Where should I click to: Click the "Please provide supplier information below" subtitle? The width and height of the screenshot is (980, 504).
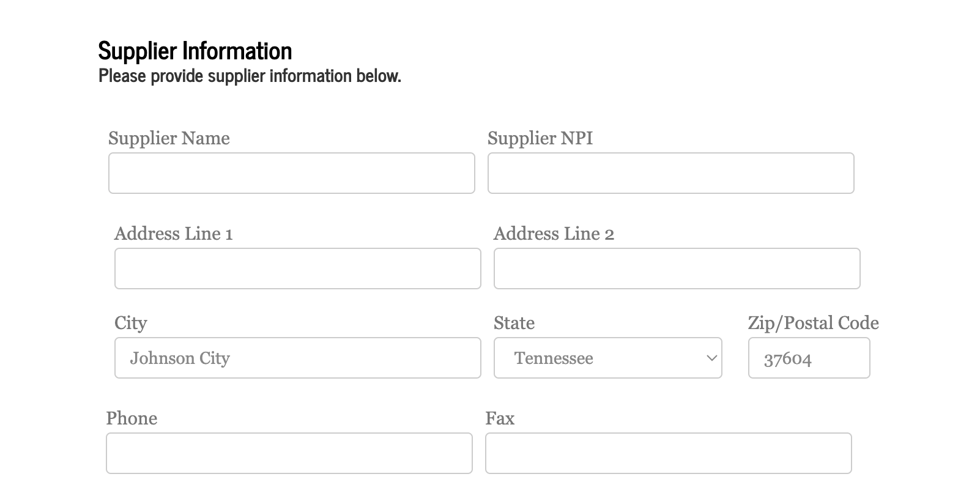(x=250, y=76)
